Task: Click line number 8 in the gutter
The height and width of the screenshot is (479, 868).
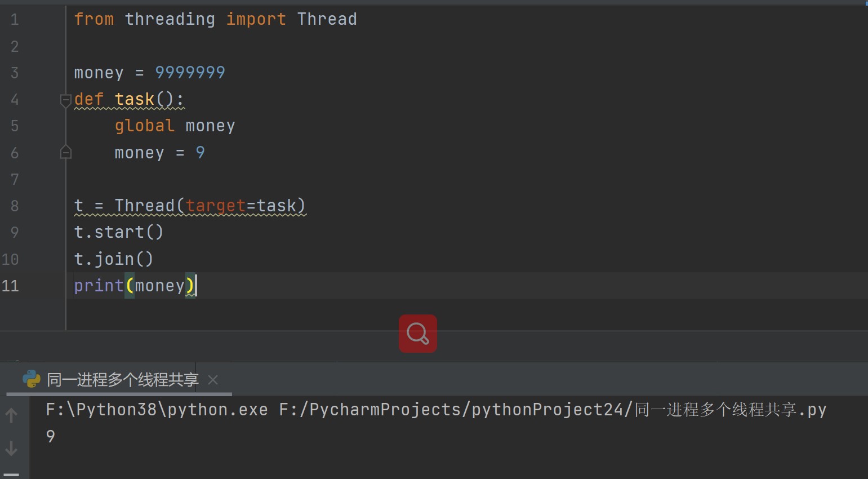Action: [x=15, y=206]
